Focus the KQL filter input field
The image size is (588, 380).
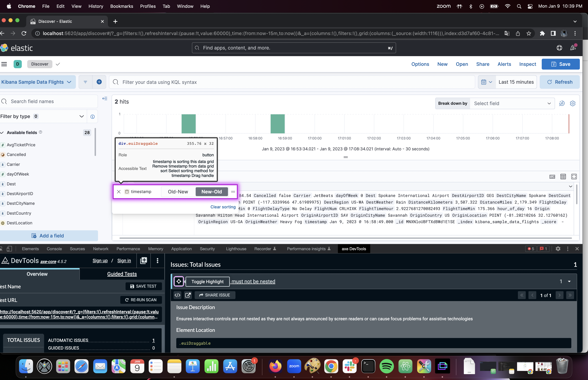click(292, 82)
